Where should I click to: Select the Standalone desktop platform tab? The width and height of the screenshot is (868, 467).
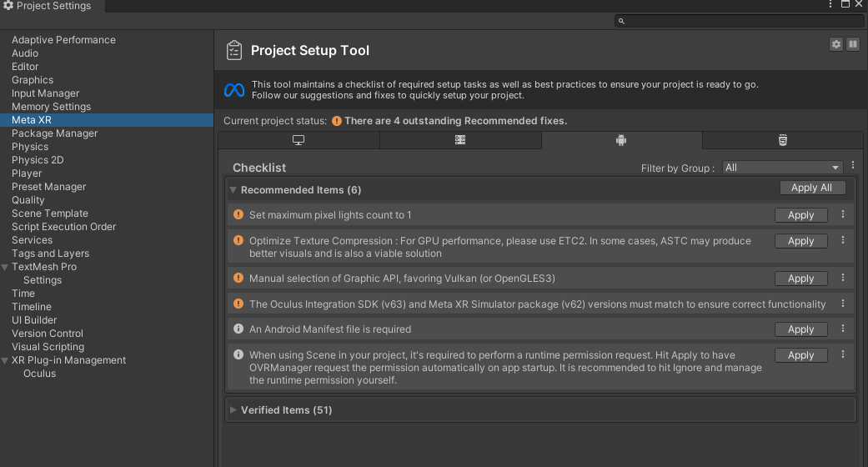299,140
